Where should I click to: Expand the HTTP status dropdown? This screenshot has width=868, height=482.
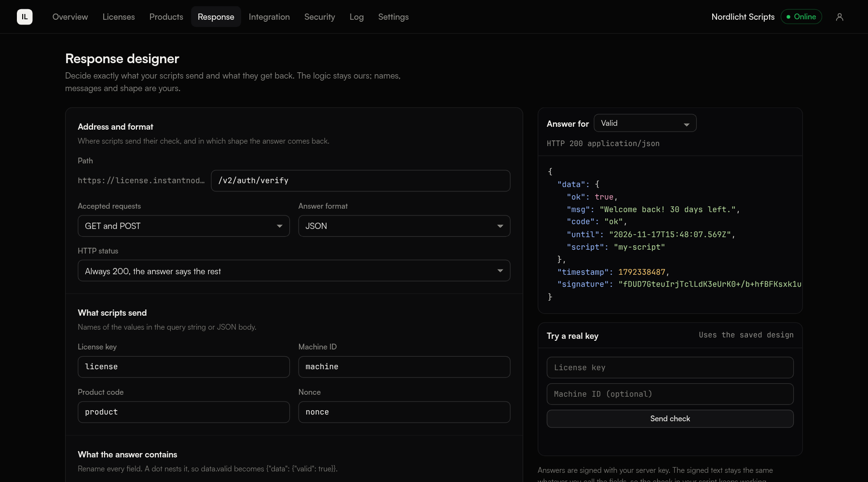point(294,271)
